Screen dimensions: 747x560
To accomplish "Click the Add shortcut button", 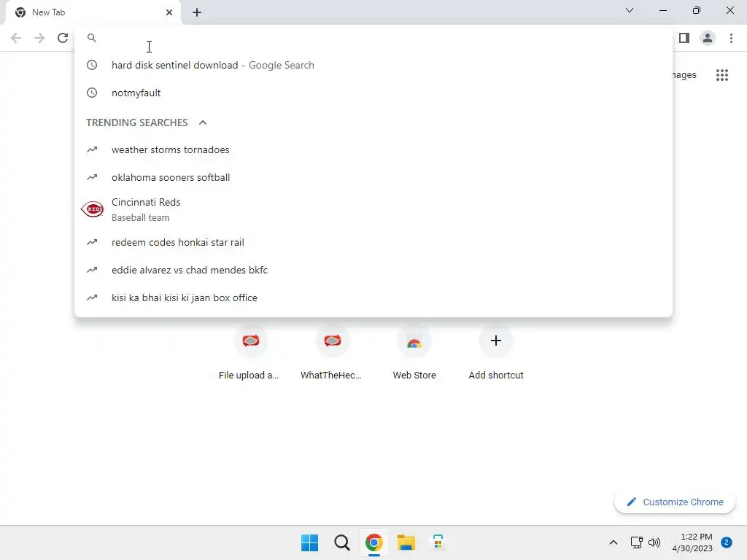I will pyautogui.click(x=496, y=353).
